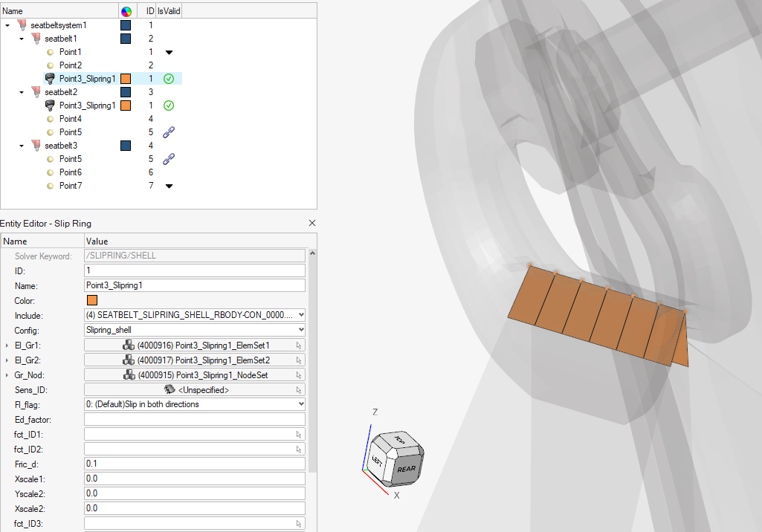Click the color wheel column header icon
Screen dimensions: 762x532
126,11
